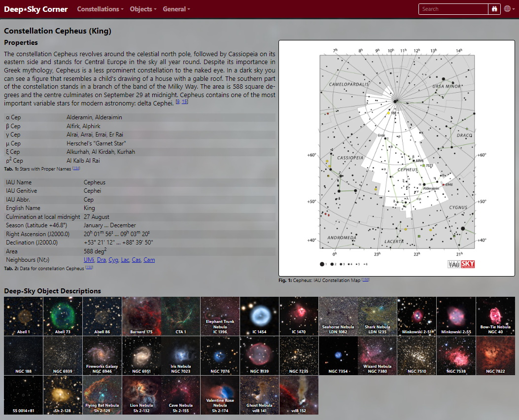
Task: Open the Abell 86 thumbnail
Action: coord(103,316)
